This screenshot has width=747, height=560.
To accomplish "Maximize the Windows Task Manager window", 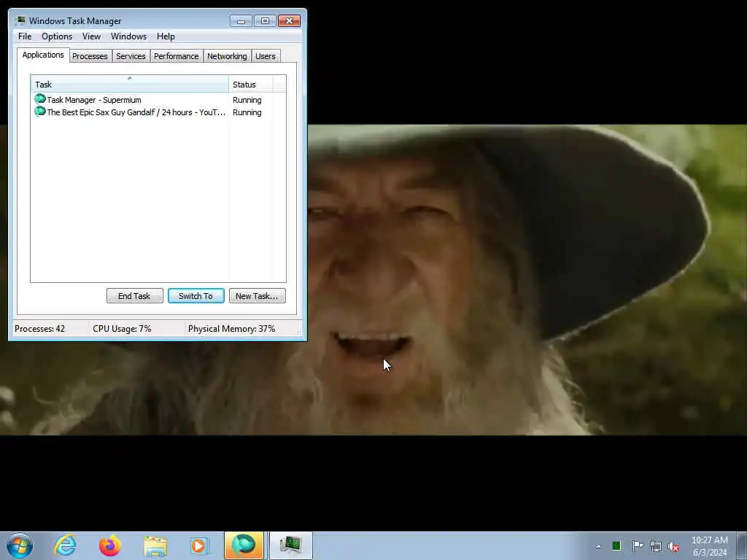I will pos(265,20).
